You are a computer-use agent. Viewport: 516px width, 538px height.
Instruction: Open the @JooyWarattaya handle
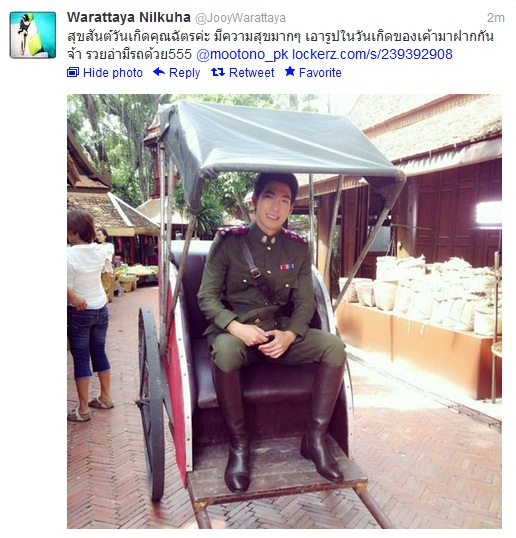(x=240, y=18)
